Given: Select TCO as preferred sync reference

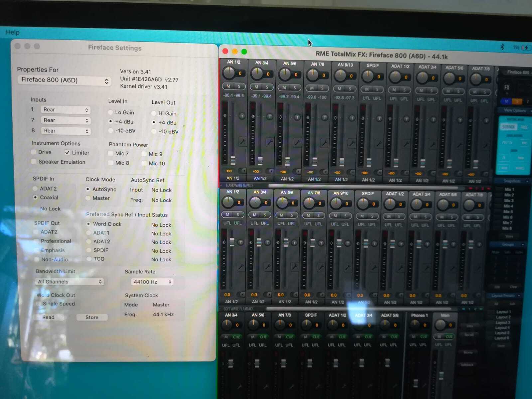Looking at the screenshot, I should (89, 259).
